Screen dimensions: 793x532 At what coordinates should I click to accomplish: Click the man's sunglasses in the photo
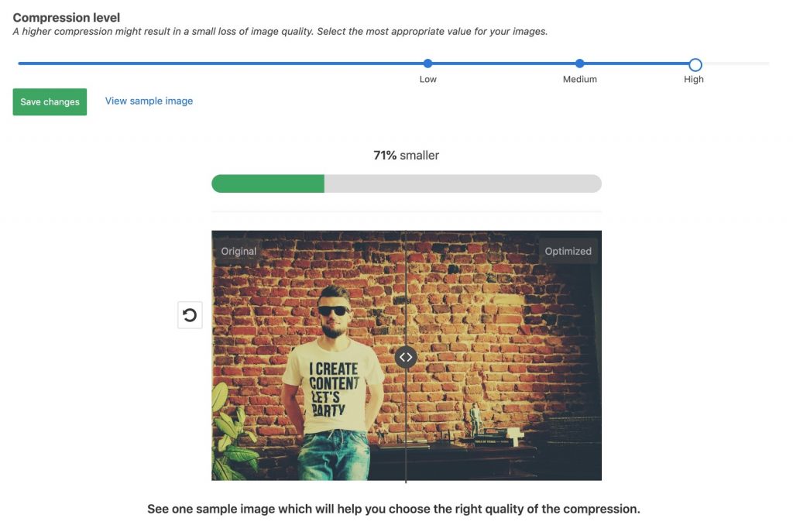tap(335, 311)
